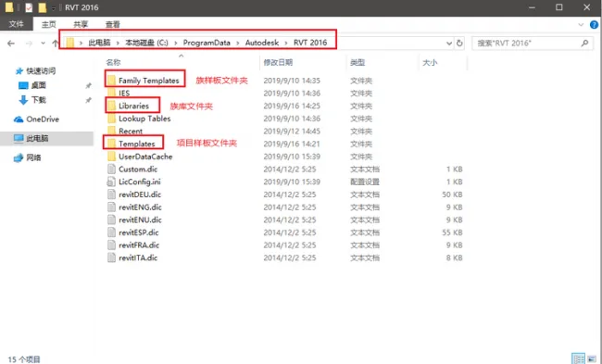Click the 配置设置 type cell
Image resolution: width=602 pixels, height=364 pixels.
[364, 182]
